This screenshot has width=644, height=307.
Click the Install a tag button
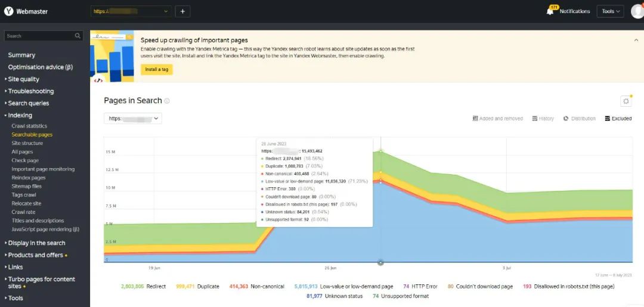156,70
